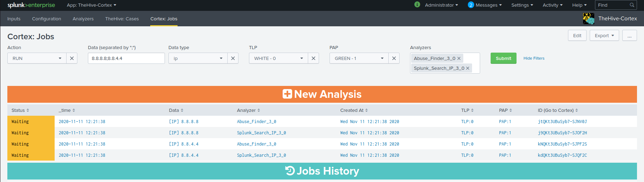Click TheHive-Cortex bee app icon
This screenshot has width=644, height=182.
click(x=588, y=18)
